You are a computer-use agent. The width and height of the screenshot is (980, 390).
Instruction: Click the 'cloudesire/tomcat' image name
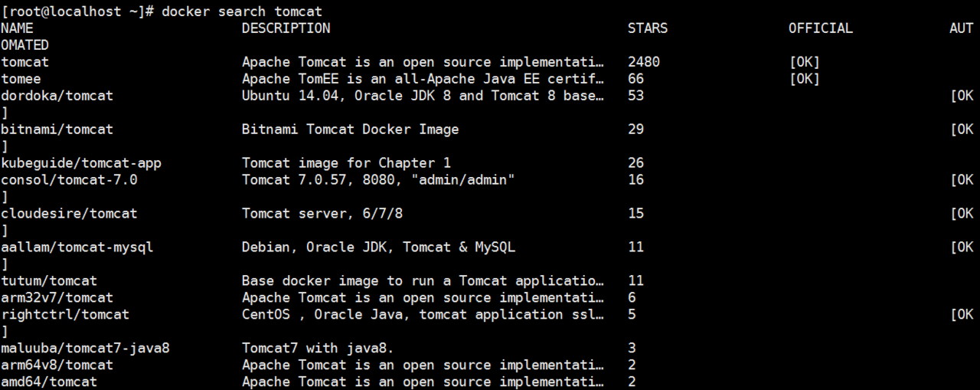click(69, 214)
